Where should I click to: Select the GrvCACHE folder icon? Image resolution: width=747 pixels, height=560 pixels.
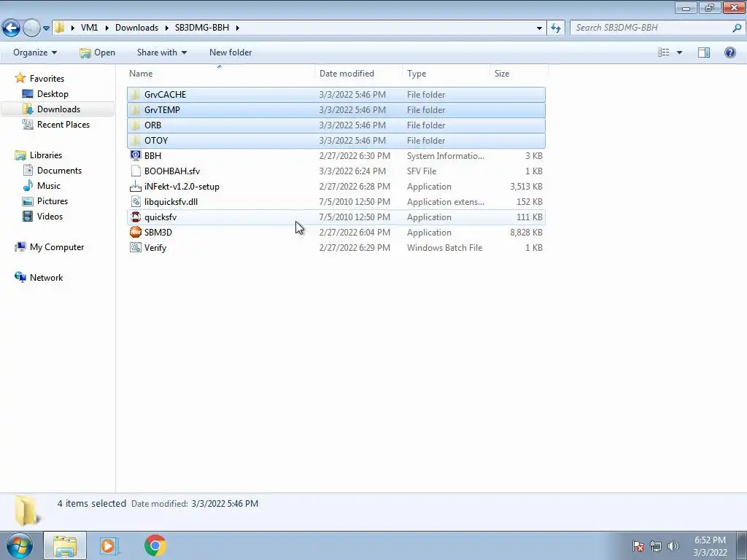point(136,94)
